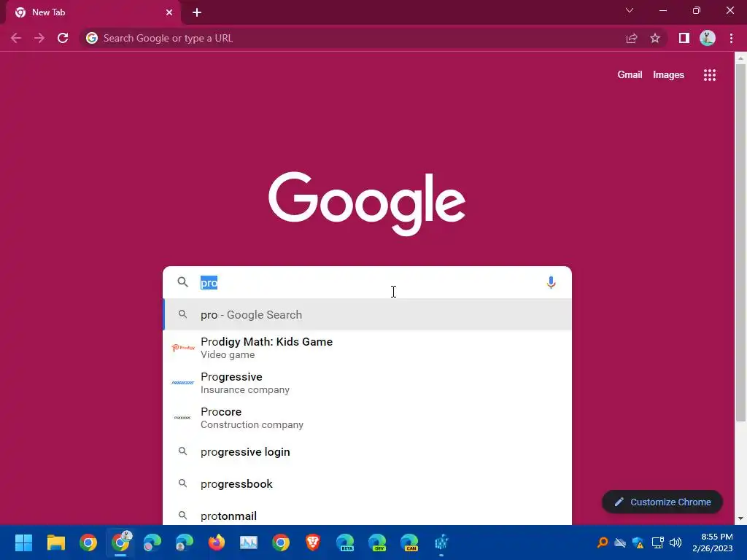
Task: Open the tab search chevron
Action: pyautogui.click(x=630, y=10)
